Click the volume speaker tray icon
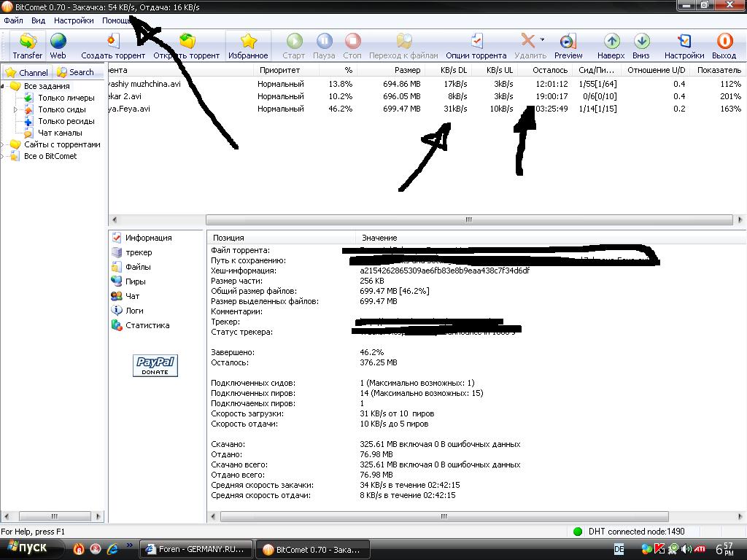Viewport: 747px width, 560px height. click(686, 549)
